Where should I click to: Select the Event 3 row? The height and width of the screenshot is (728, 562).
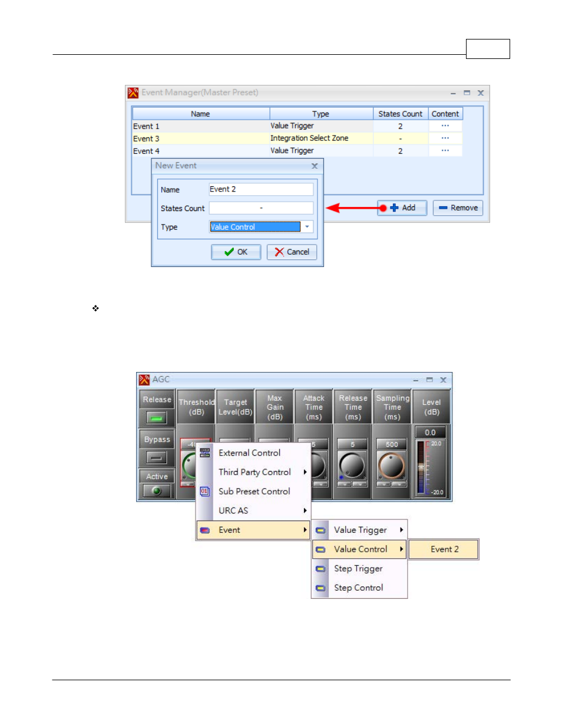click(297, 139)
